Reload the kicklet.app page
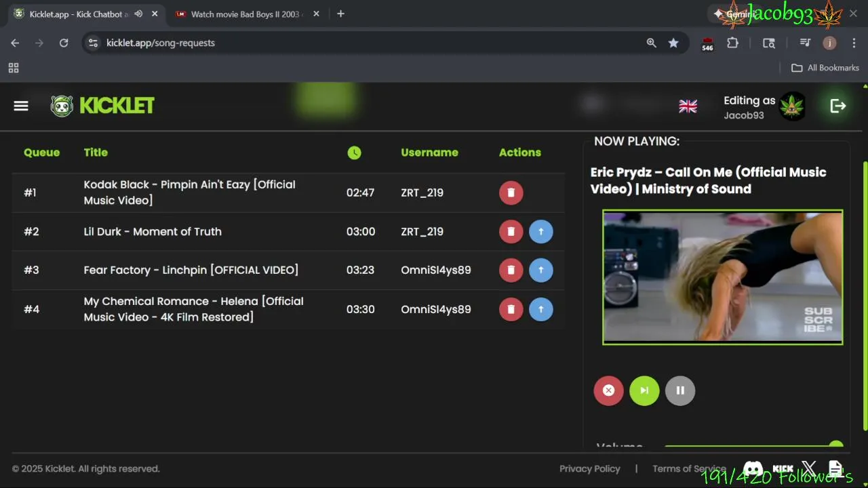The height and width of the screenshot is (488, 868). point(64,43)
